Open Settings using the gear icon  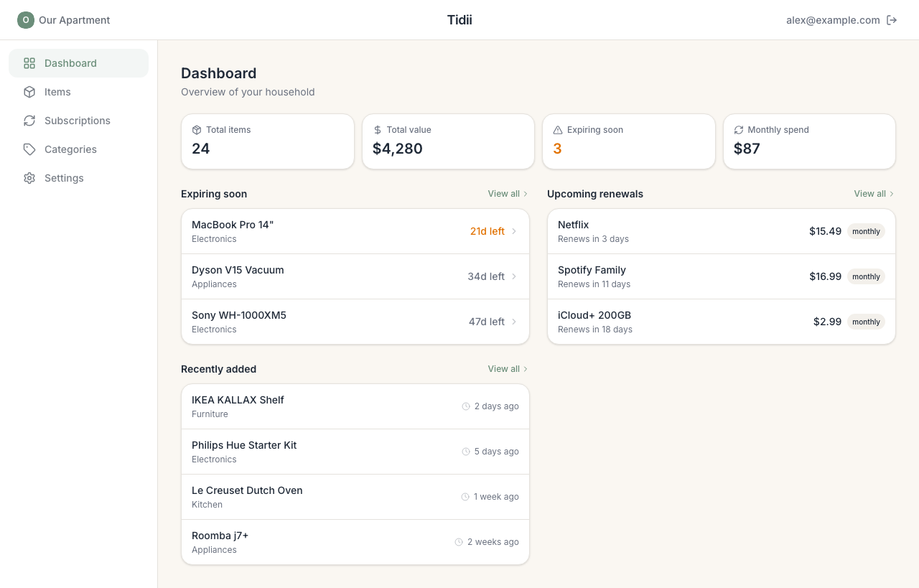(29, 178)
